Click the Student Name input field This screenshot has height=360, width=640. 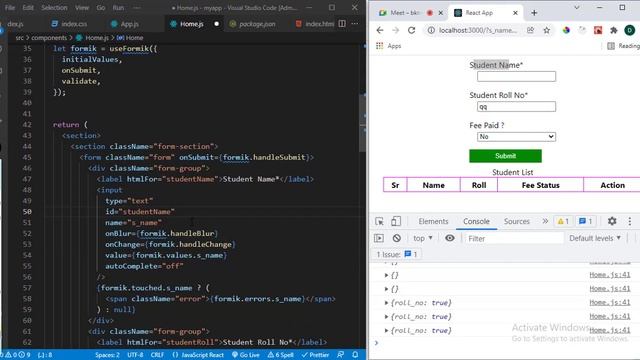point(516,76)
